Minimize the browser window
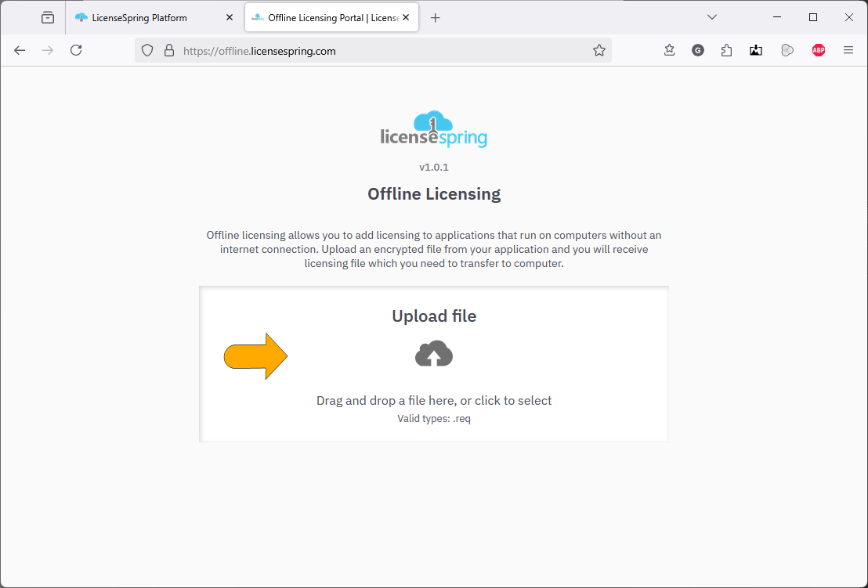Viewport: 868px width, 588px height. (776, 17)
